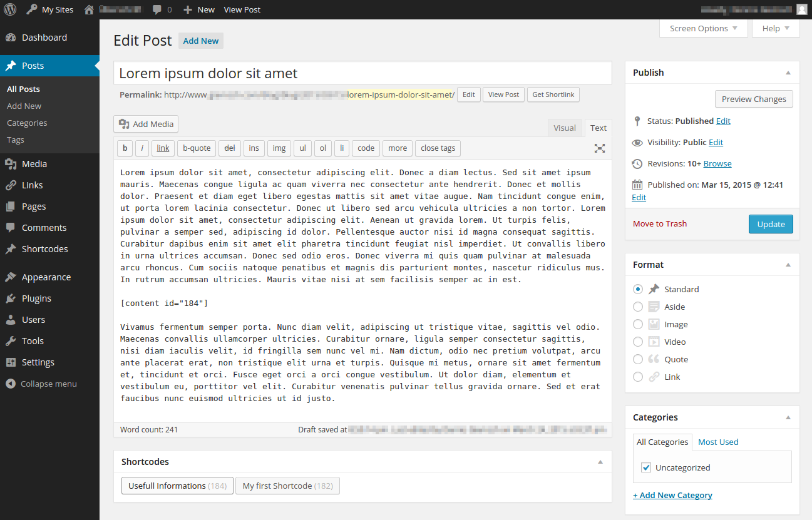Collapse the Categories panel
Viewport: 812px width, 520px height.
pyautogui.click(x=788, y=417)
